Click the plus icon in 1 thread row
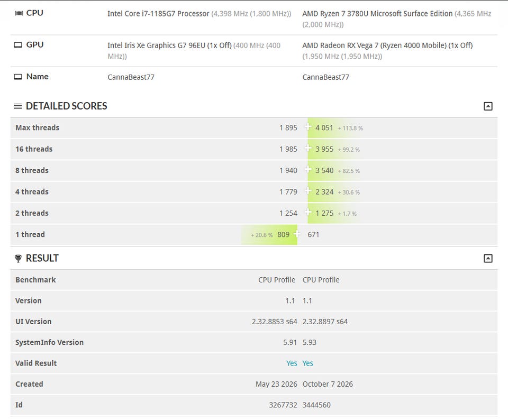Image resolution: width=508 pixels, height=420 pixels. point(297,234)
